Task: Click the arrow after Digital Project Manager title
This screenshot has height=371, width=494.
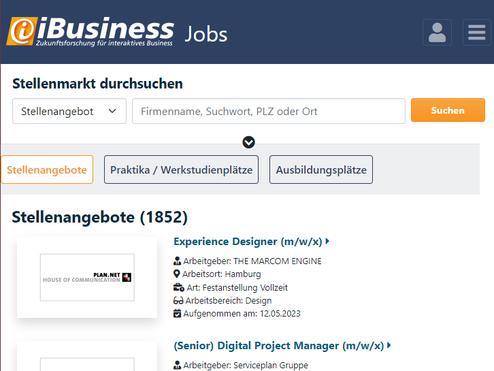Action: (389, 345)
